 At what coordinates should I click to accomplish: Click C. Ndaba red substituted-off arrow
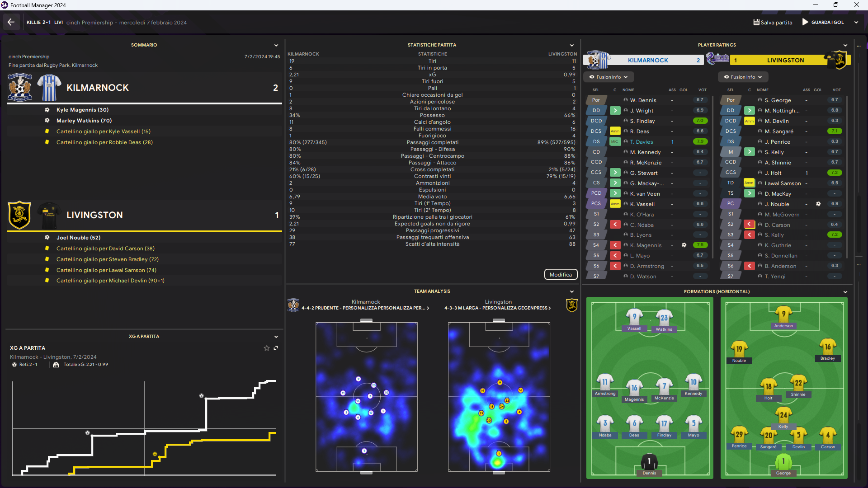[615, 225]
